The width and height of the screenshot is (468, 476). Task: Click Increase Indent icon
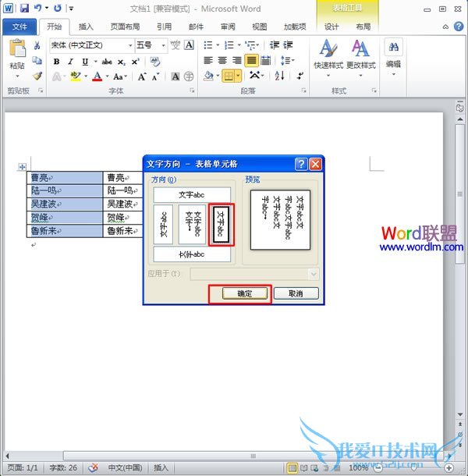(x=288, y=45)
